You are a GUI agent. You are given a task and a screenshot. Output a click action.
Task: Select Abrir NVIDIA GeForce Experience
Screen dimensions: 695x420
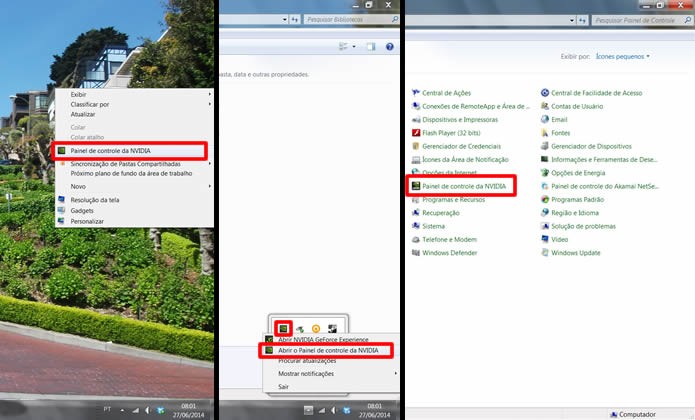(x=323, y=339)
